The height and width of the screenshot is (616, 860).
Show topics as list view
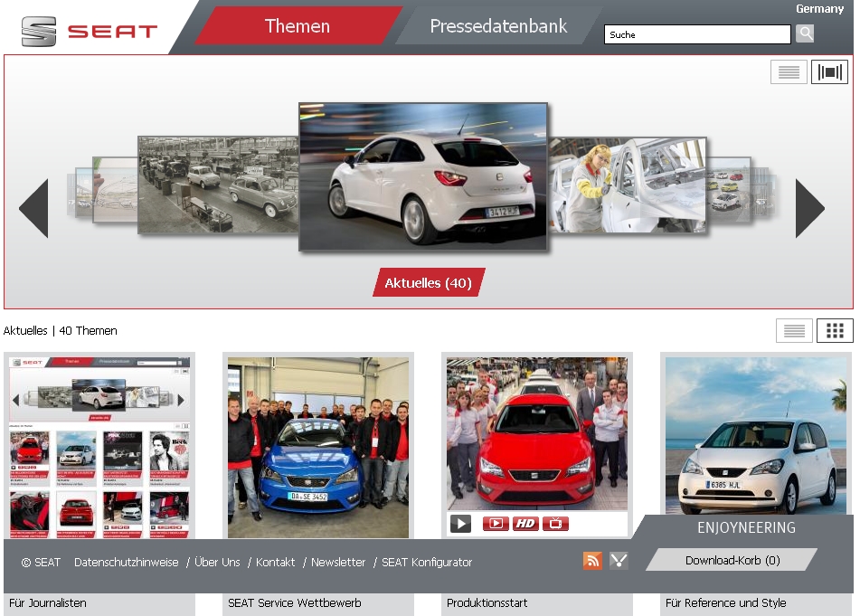click(794, 331)
